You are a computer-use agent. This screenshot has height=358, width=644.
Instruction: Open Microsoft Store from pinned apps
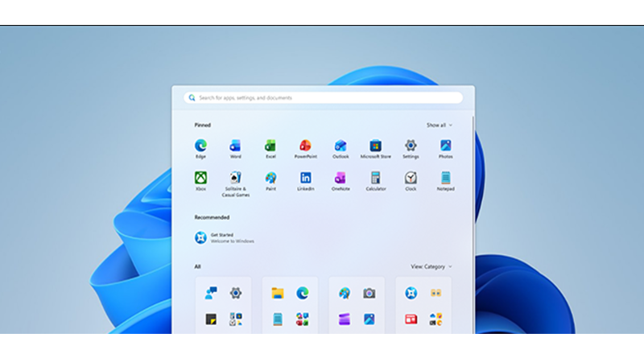375,149
